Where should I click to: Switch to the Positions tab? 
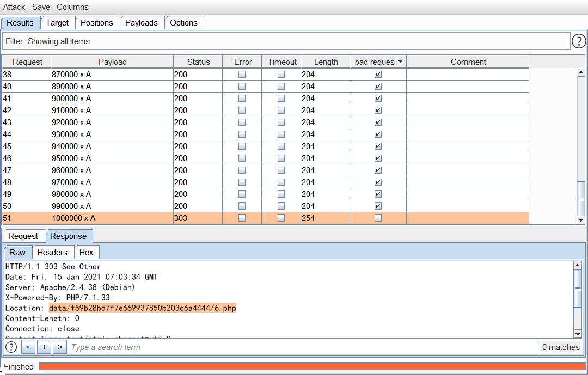point(97,23)
